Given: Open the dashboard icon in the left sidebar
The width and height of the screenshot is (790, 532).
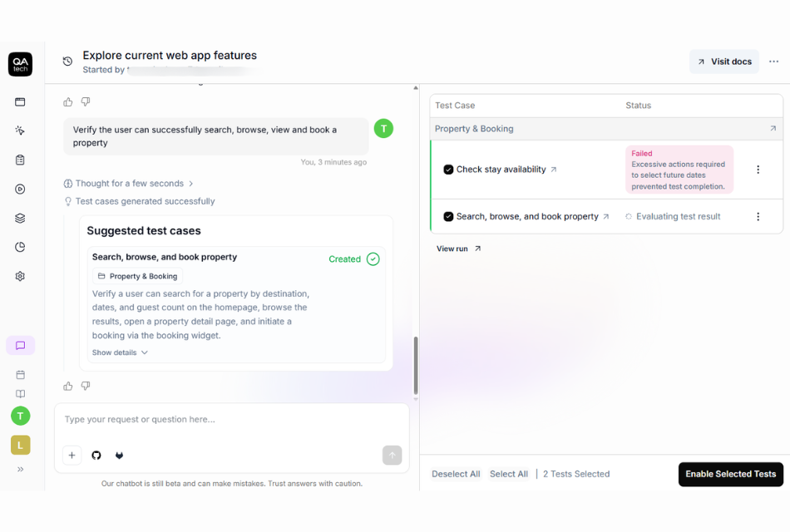Looking at the screenshot, I should [x=19, y=101].
